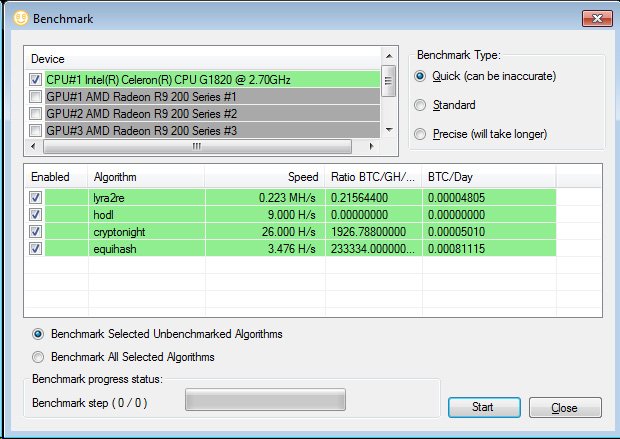Sort by the Speed column header
620x439 pixels.
pyautogui.click(x=265, y=177)
